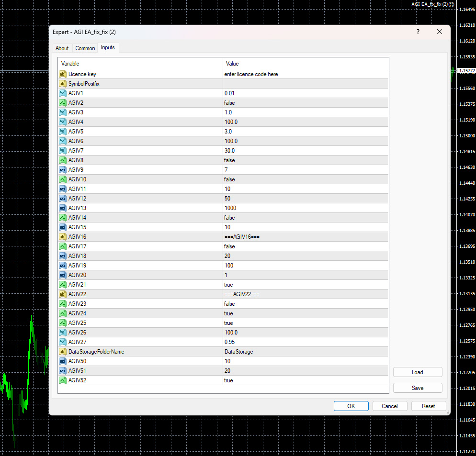476x456 pixels.
Task: Select the AGIV21 true value cell
Action: click(306, 285)
